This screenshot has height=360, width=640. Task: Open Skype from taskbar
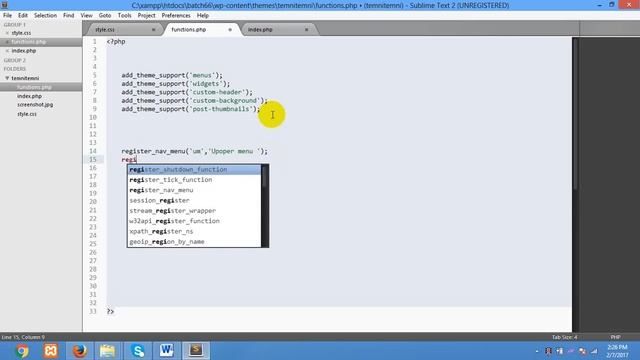click(x=138, y=351)
